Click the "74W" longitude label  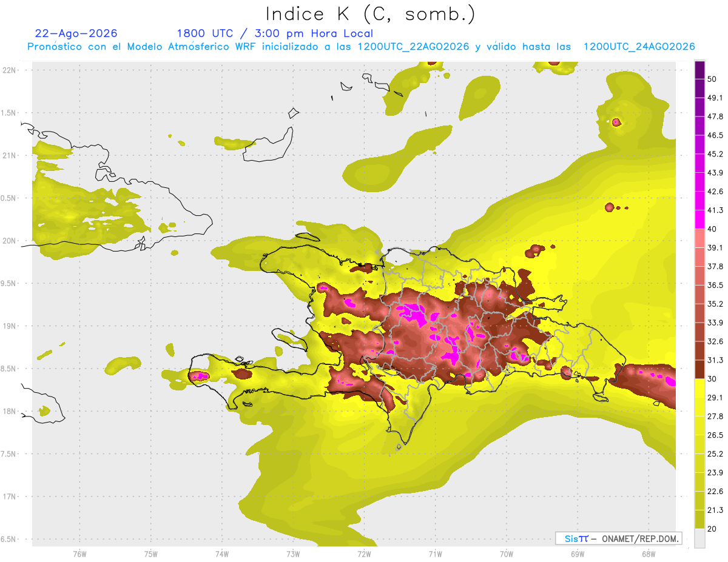[x=222, y=554]
